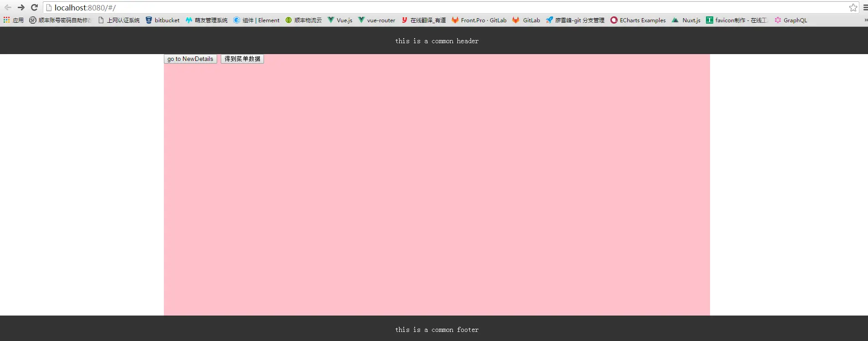The width and height of the screenshot is (868, 341).
Task: Open the 顺丰物流云 bookmark
Action: click(x=304, y=20)
